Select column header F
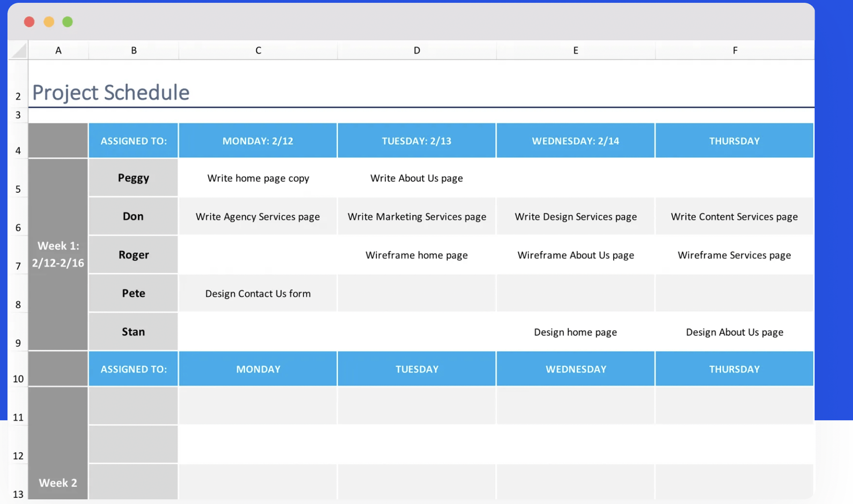 734,50
